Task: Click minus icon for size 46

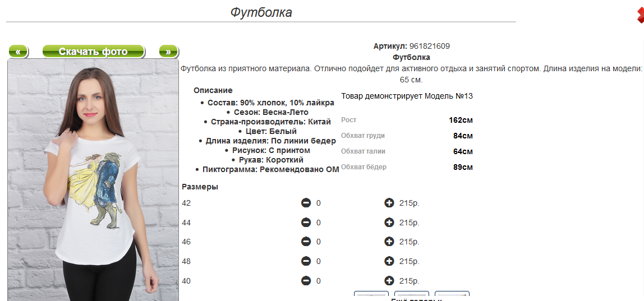Action: (306, 242)
